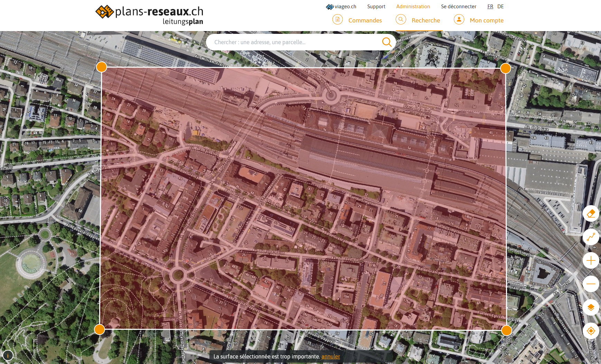Zoom out using the minus button
The height and width of the screenshot is (364, 601).
tap(591, 284)
